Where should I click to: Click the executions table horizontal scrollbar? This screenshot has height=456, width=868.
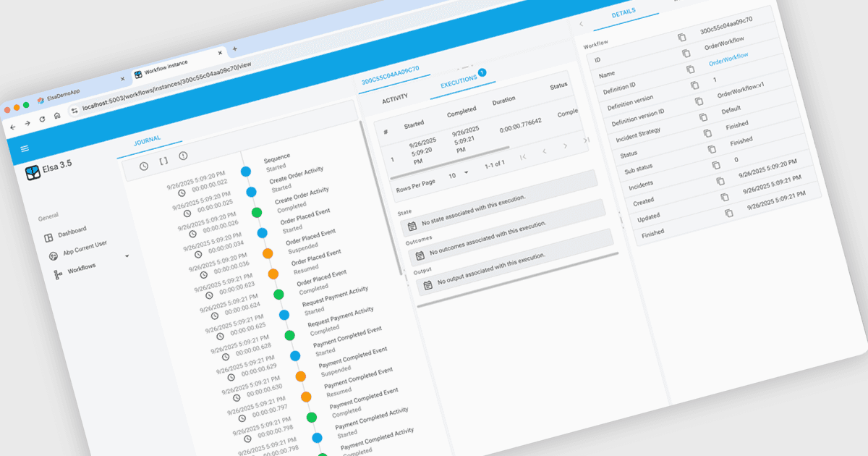448,162
